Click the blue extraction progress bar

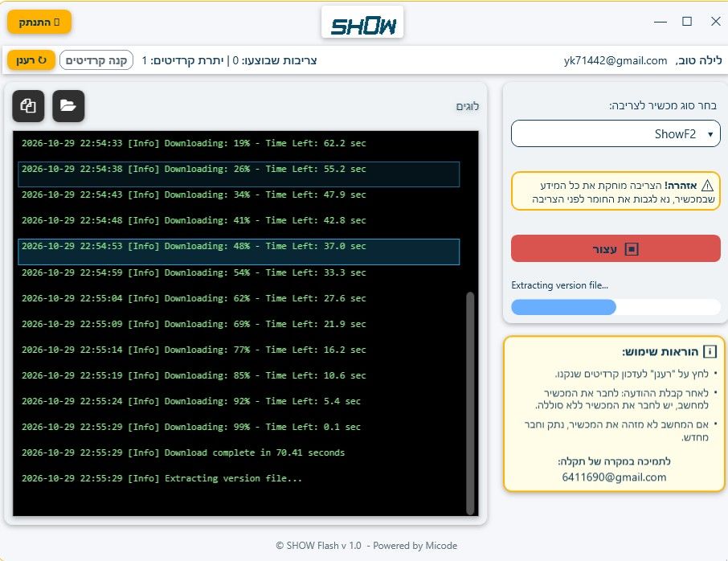click(616, 307)
